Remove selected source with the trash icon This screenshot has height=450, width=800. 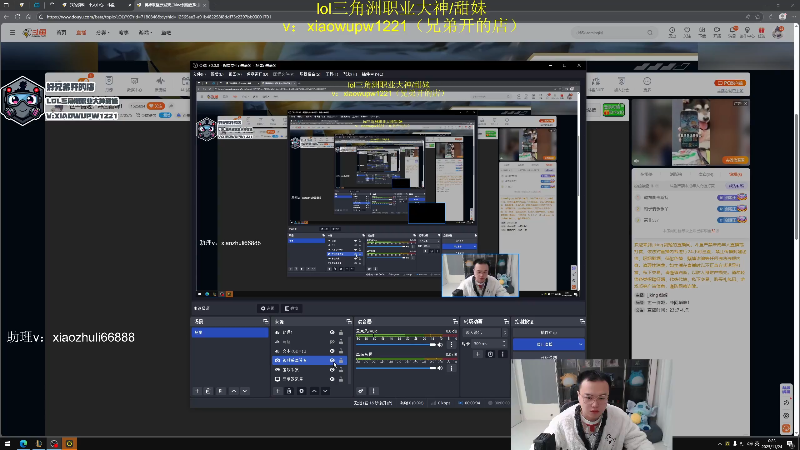pyautogui.click(x=289, y=391)
